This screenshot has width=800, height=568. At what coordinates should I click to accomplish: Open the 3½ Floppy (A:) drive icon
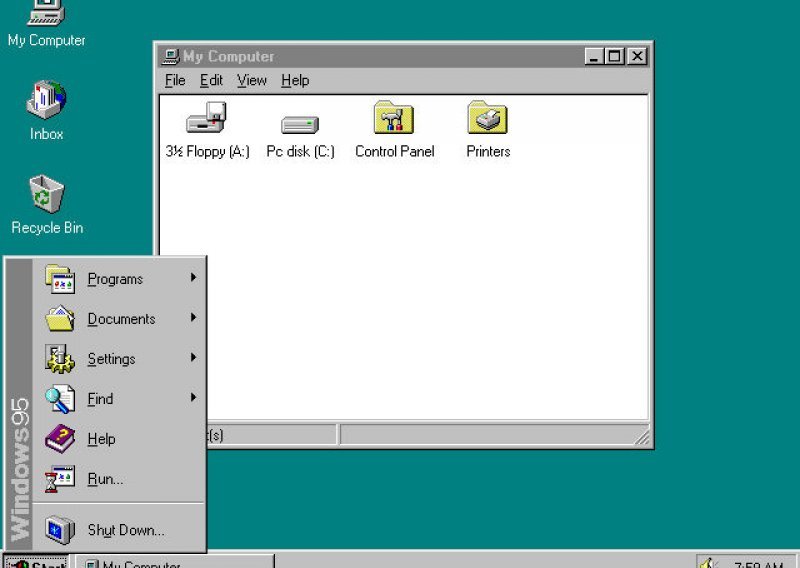206,117
